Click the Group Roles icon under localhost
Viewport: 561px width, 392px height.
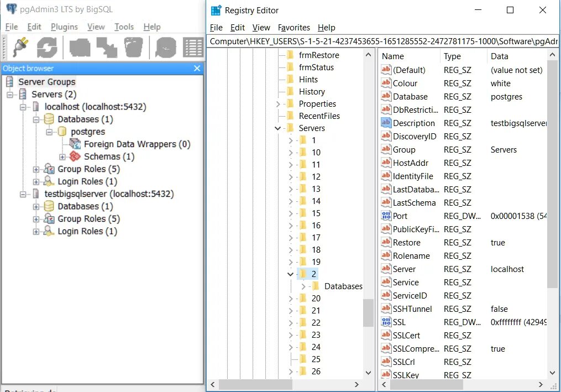click(x=49, y=169)
